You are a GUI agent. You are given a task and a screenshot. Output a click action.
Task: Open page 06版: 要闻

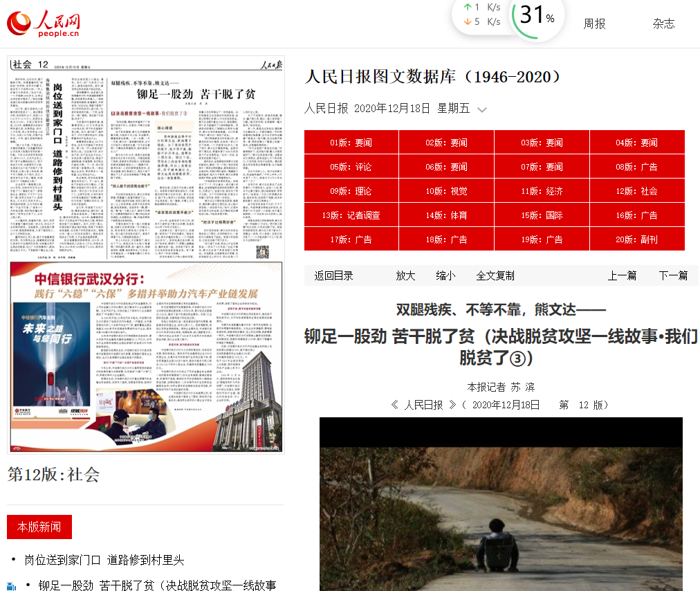click(446, 167)
